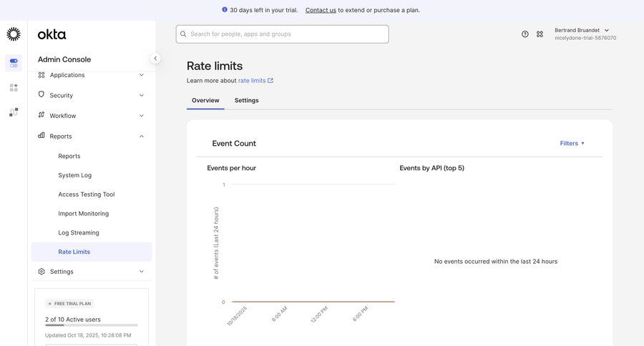The image size is (644, 346).
Task: Open Access Testing Tool in sidebar
Action: (87, 194)
